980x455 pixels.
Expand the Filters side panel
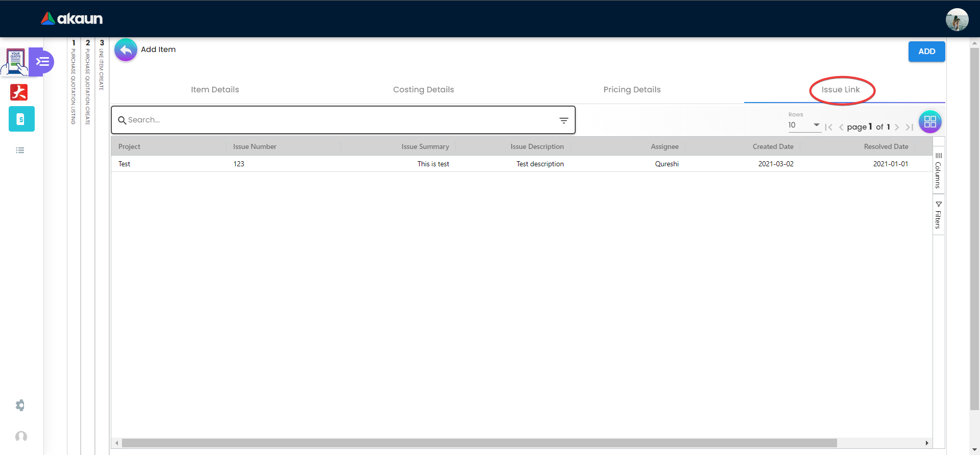coord(938,215)
